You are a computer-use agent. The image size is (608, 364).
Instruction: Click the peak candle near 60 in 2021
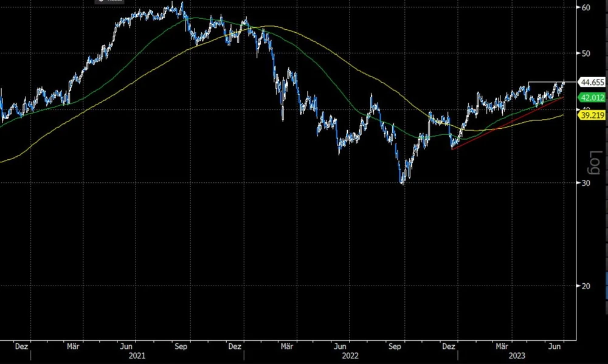coord(182,5)
